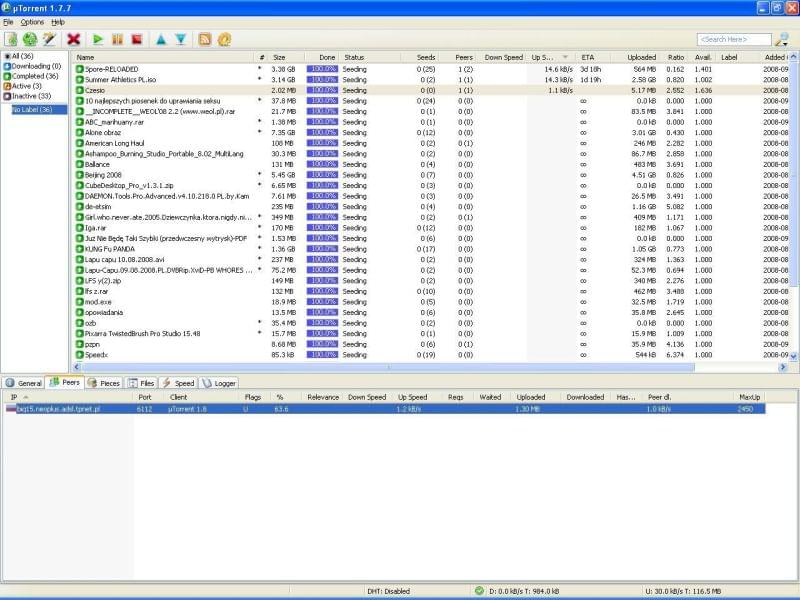Click the Pause torrent toolbar icon
This screenshot has width=800, height=600.
(117, 39)
